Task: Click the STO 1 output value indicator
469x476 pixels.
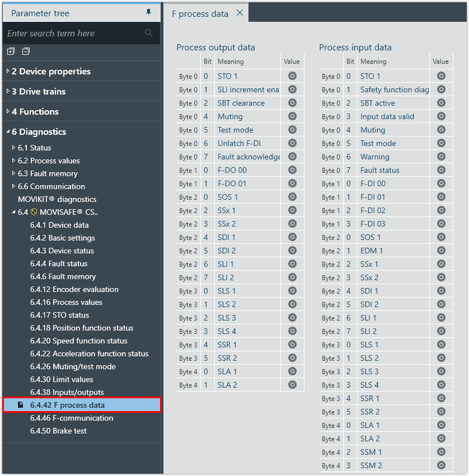Action: pos(292,76)
